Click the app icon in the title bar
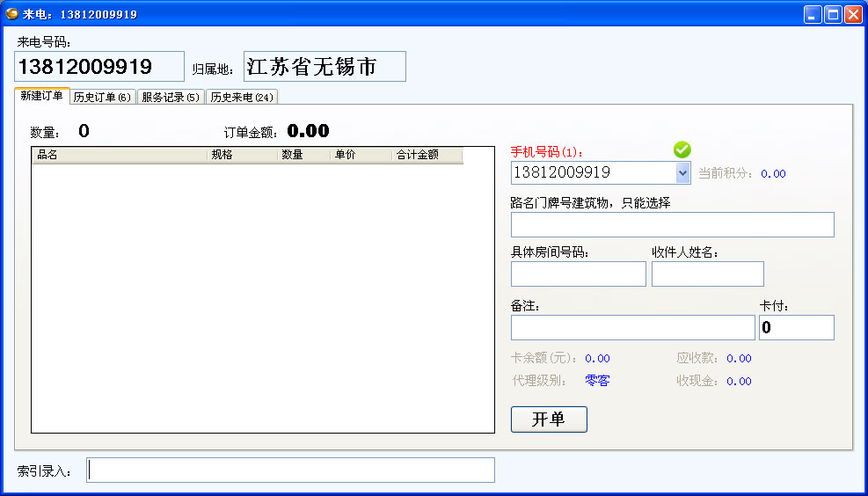 12,14
